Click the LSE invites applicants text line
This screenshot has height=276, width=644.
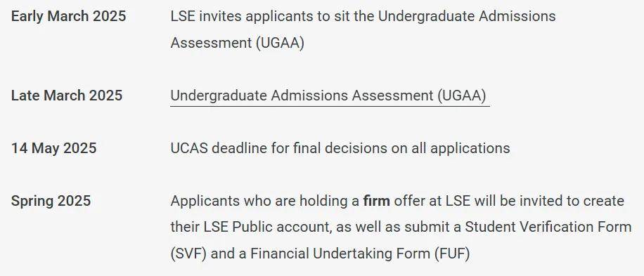click(x=363, y=16)
